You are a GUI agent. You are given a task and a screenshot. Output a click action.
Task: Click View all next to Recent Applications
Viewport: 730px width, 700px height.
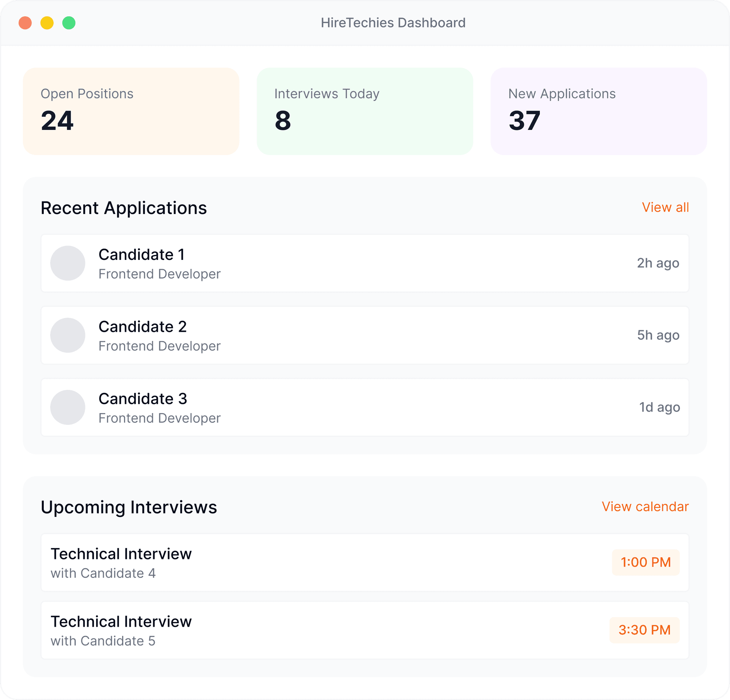coord(665,207)
